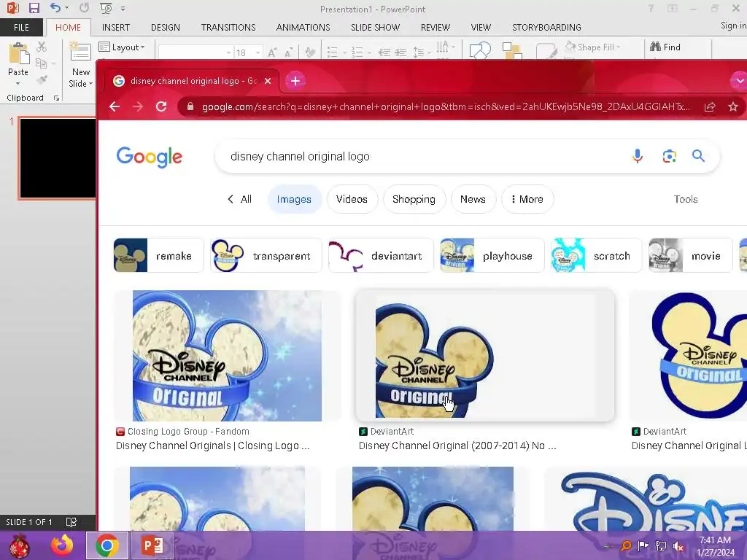
Task: Open the FILE tab
Action: coord(21,27)
